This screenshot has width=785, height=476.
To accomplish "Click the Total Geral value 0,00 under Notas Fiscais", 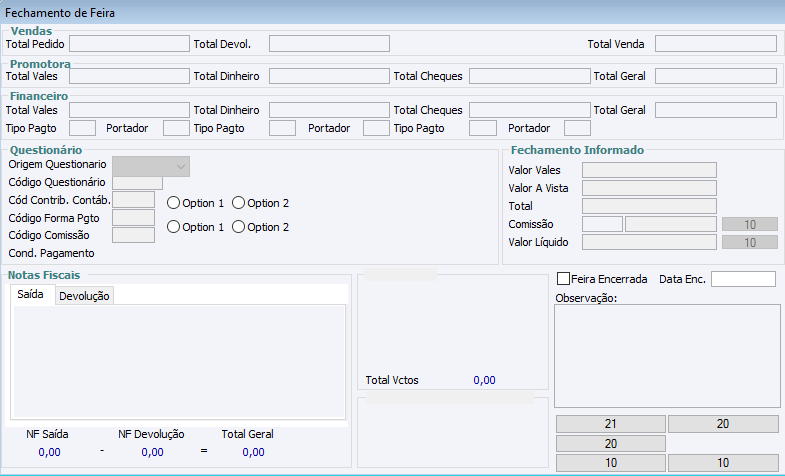I will pos(253,452).
